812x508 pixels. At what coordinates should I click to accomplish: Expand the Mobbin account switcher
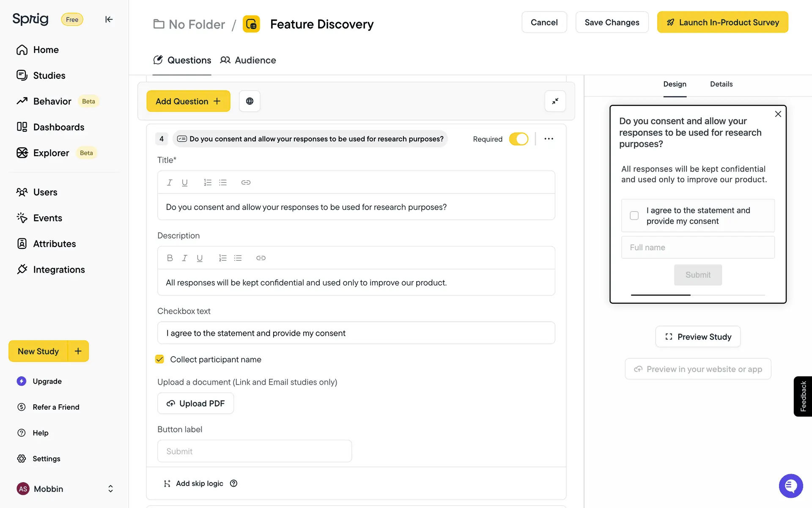coord(110,489)
